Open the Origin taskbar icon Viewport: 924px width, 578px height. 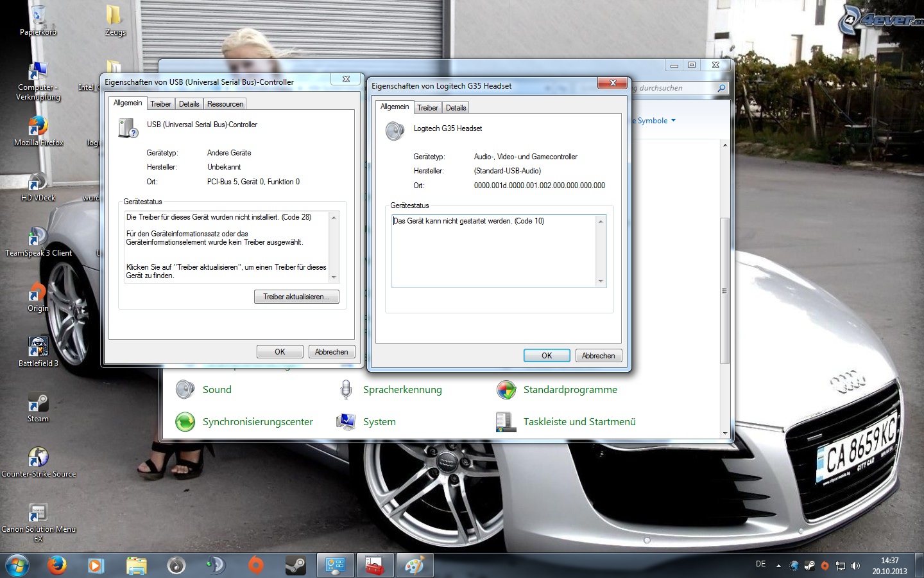[x=255, y=565]
